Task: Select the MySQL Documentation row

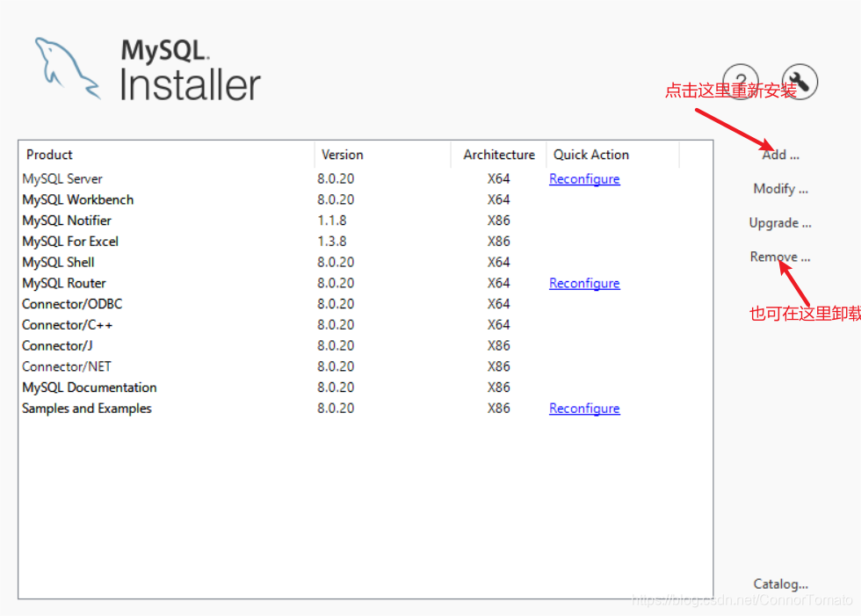Action: (x=365, y=388)
